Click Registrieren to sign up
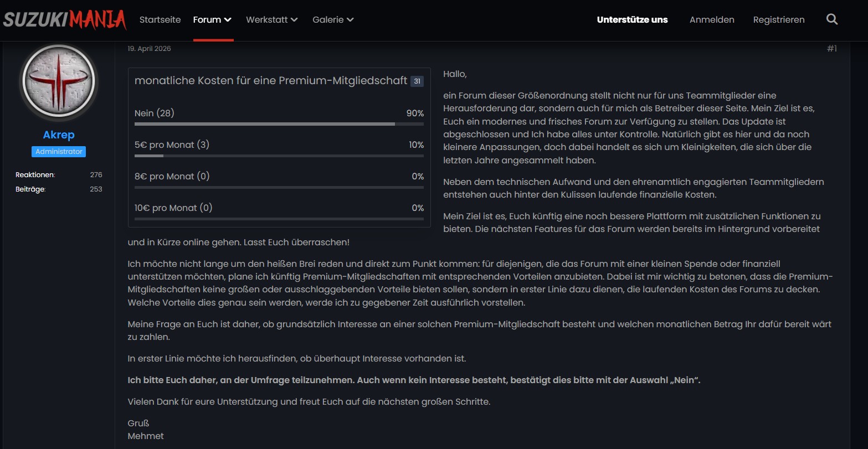Screen dimensions: 868x449 [x=779, y=20]
